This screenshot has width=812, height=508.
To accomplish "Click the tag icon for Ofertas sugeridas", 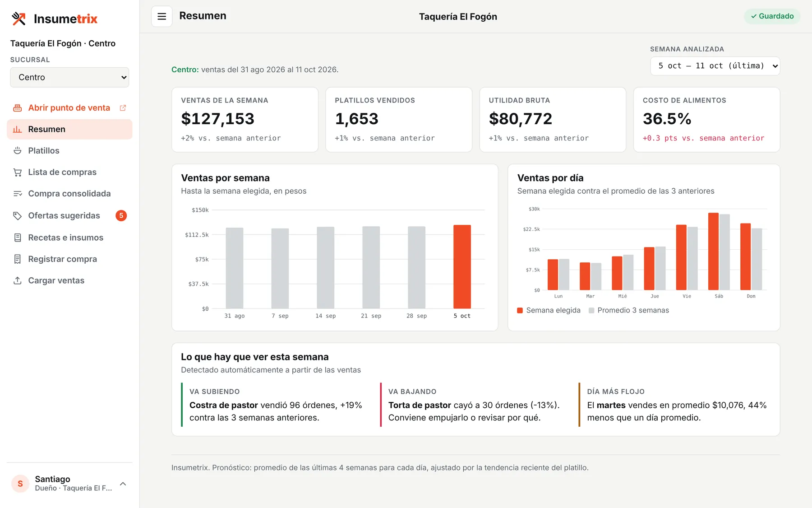I will point(18,216).
